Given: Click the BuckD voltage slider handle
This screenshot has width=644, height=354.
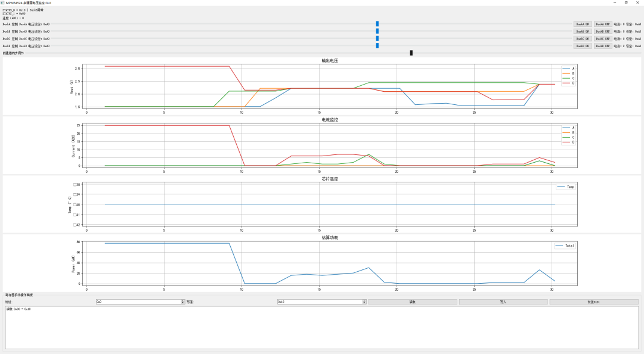Looking at the screenshot, I should (377, 45).
